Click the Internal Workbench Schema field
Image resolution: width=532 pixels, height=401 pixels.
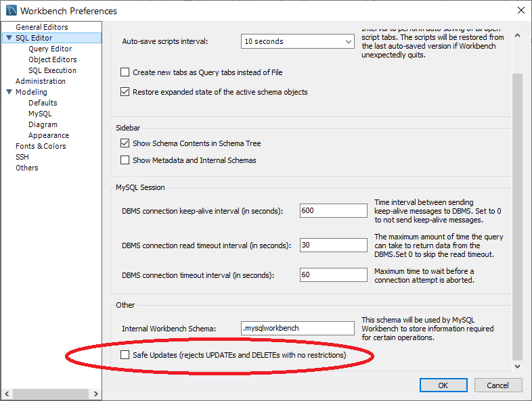298,328
